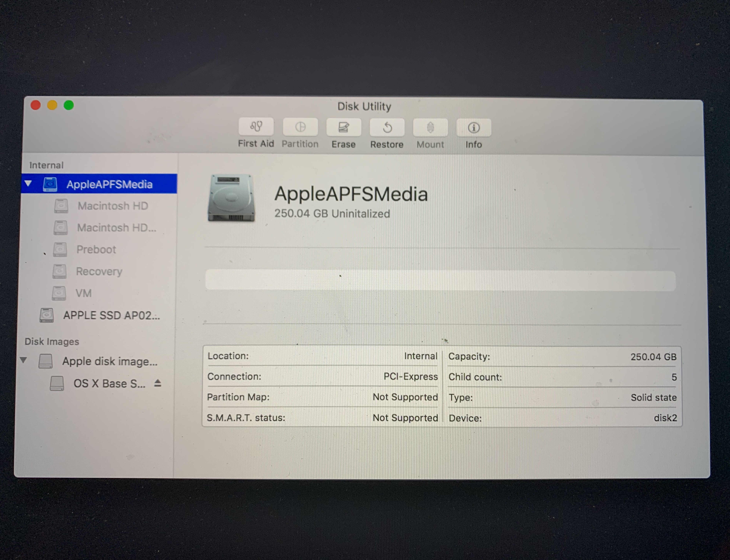This screenshot has height=560, width=730.
Task: Click the Child count: label
Action: click(x=475, y=377)
